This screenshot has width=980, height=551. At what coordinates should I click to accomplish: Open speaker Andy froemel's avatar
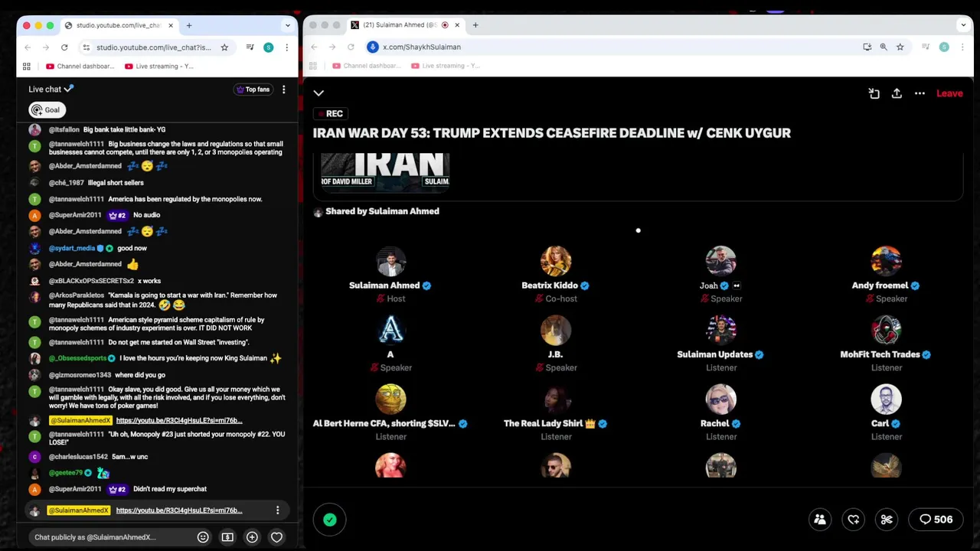click(886, 261)
